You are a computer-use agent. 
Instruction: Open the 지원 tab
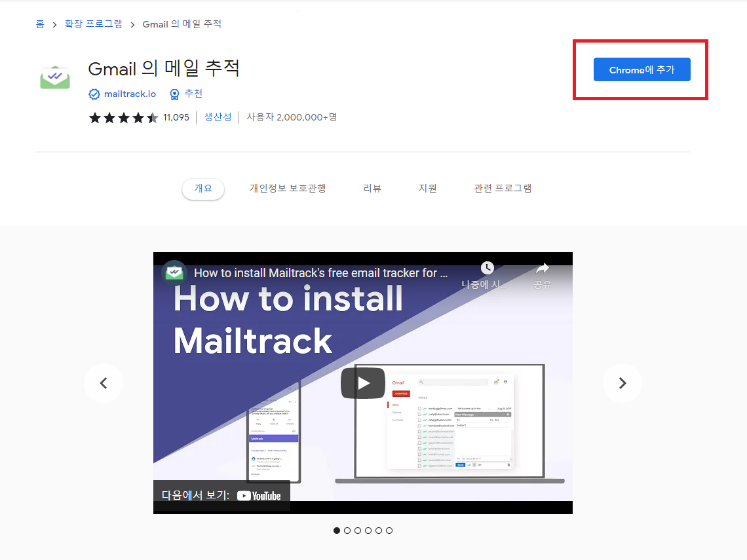click(x=427, y=189)
